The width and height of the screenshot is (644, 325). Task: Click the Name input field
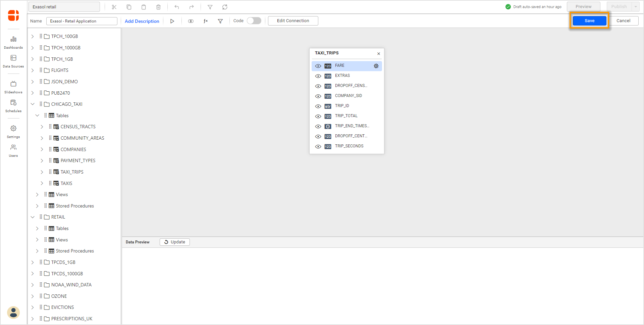pos(82,21)
